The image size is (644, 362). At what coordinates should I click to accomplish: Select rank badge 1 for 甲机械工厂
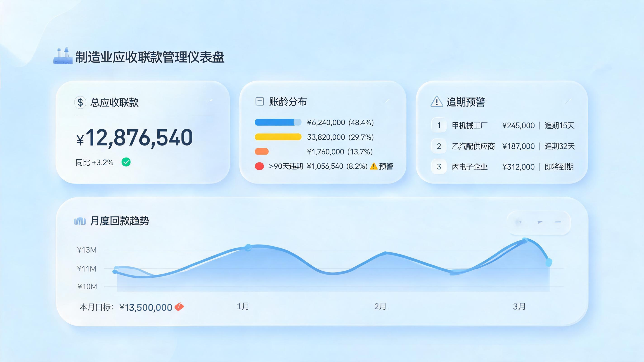click(x=439, y=125)
